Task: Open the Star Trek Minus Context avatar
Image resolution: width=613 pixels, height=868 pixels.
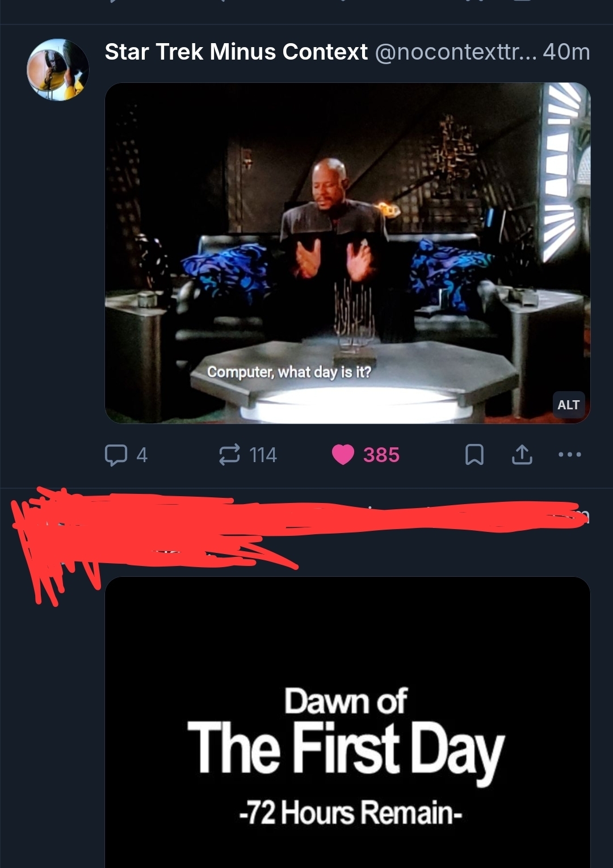Action: pos(57,69)
